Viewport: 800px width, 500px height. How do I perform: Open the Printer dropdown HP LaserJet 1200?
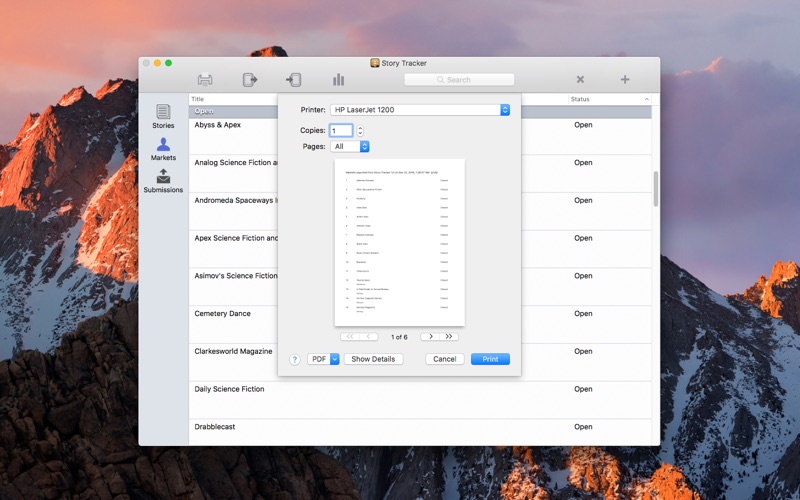point(420,110)
